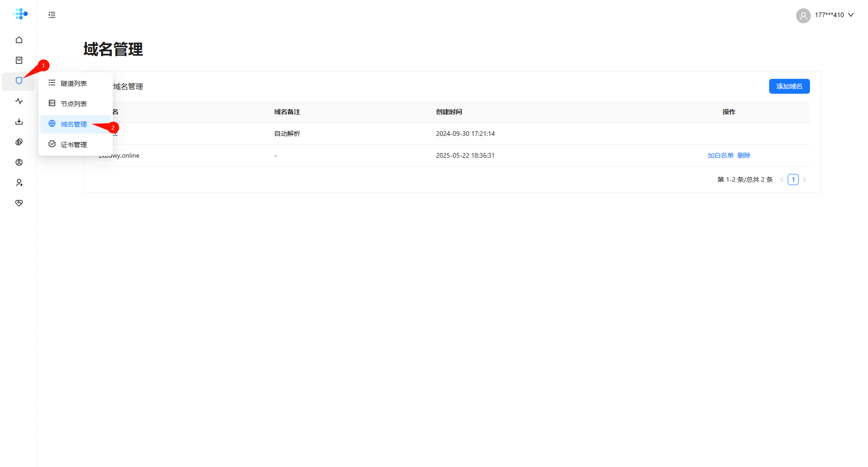Click 加白名单 link for the online domain
Image resolution: width=868 pixels, height=467 pixels.
point(720,155)
